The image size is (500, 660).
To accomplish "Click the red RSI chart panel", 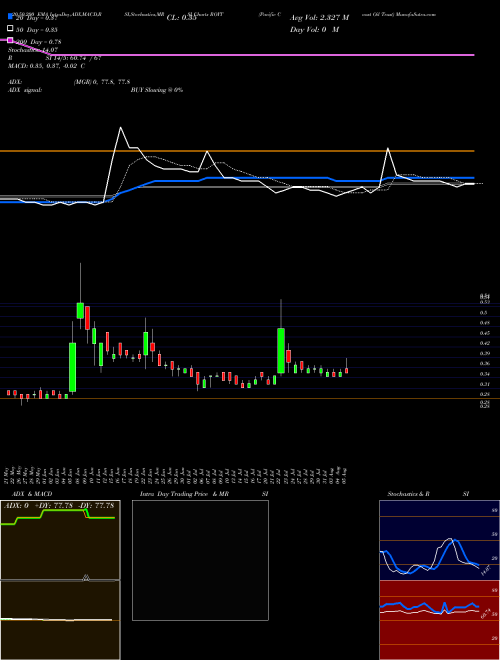I will pyautogui.click(x=439, y=620).
